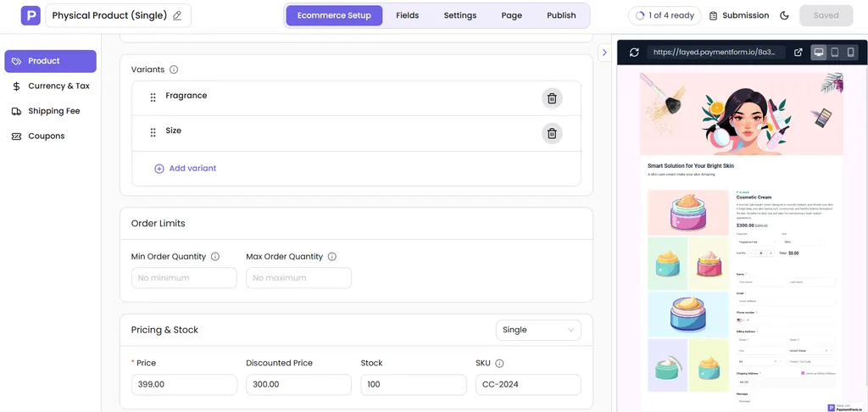Click the info icon next to SKU

click(499, 364)
